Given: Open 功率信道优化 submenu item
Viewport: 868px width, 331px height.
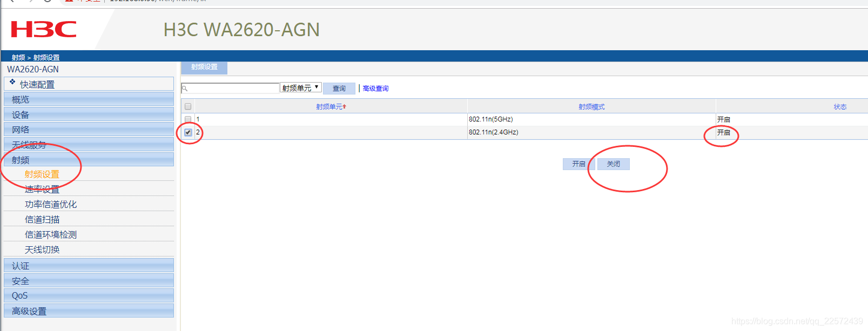Looking at the screenshot, I should click(51, 205).
